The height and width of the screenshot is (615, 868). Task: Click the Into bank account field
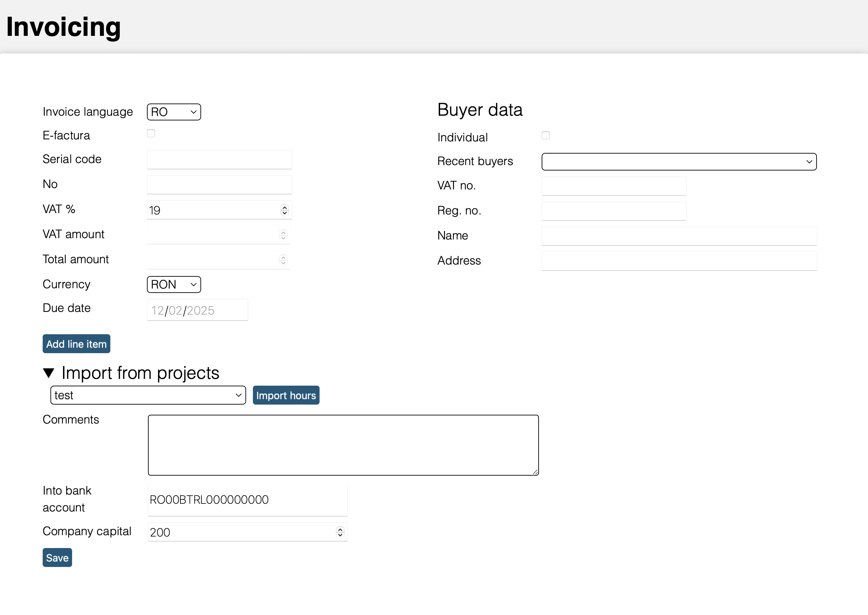tap(248, 499)
